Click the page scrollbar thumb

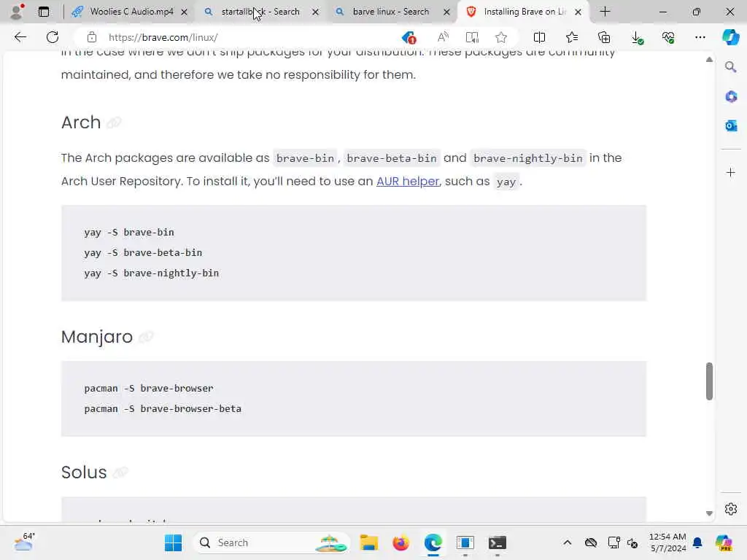coord(709,381)
